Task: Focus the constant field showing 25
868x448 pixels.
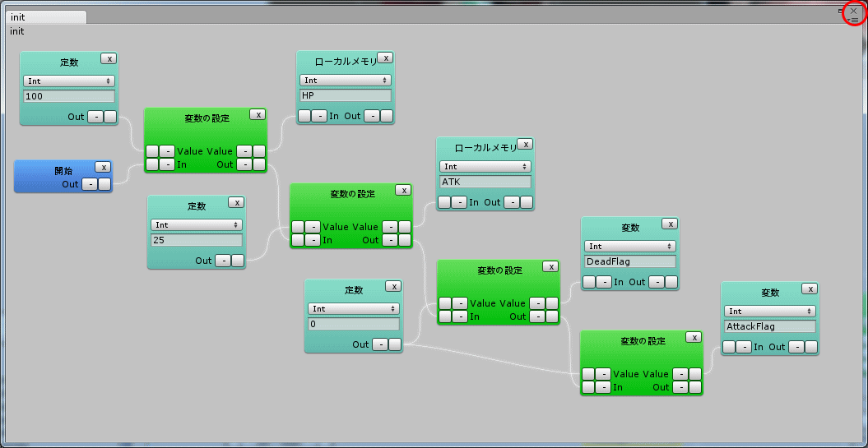Action: 197,240
